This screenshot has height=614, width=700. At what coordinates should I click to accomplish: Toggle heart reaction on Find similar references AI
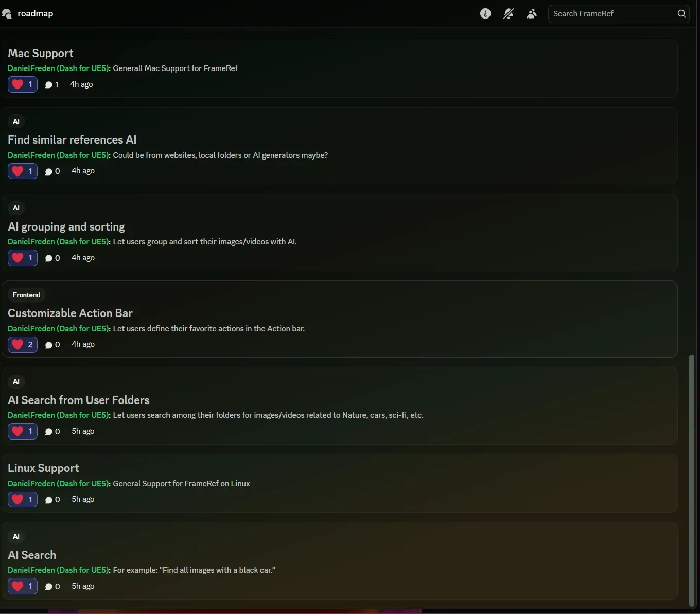[x=23, y=171]
